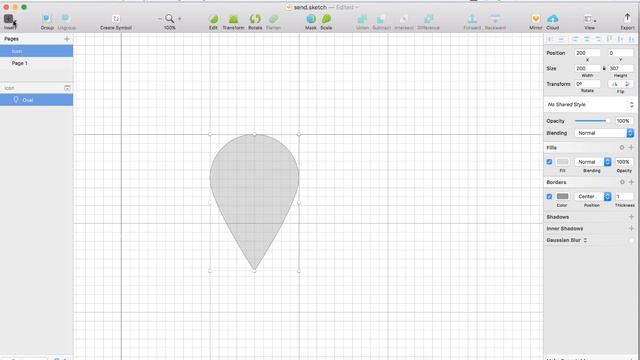Select the Oval layer
This screenshot has height=360, width=640.
point(36,100)
